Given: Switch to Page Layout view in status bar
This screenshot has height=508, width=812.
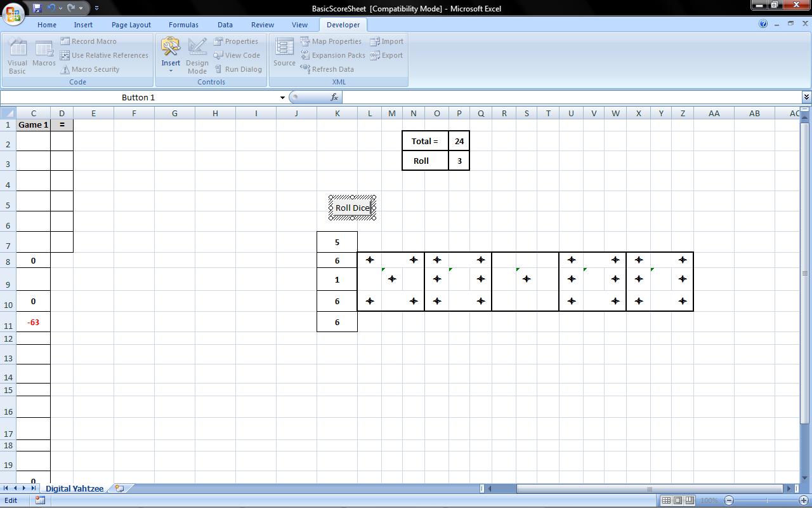Looking at the screenshot, I should pyautogui.click(x=678, y=500).
